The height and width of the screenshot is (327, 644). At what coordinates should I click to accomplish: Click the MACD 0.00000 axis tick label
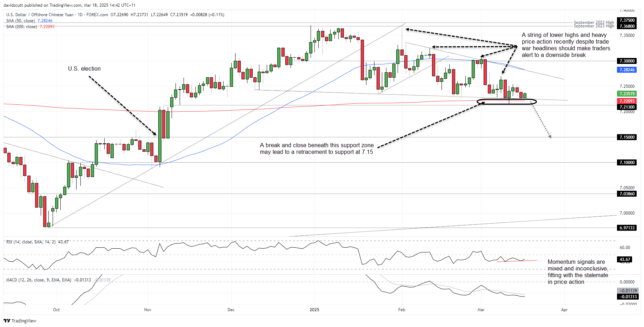pos(627,282)
